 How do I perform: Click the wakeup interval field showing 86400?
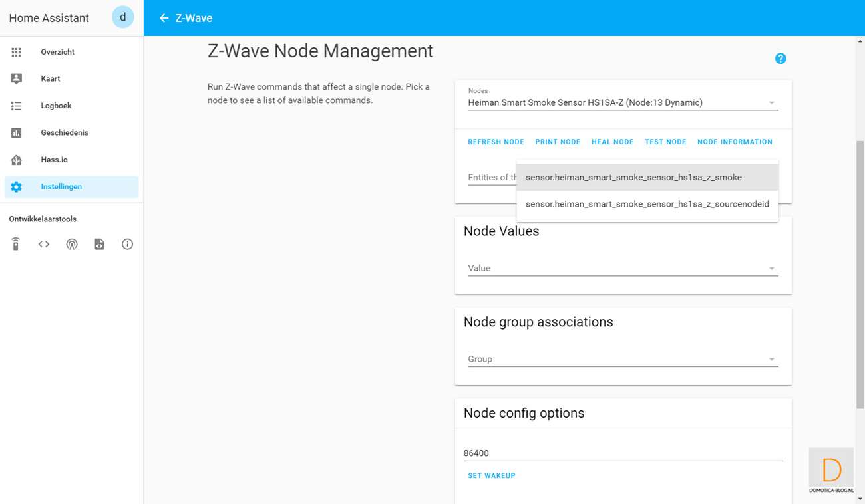point(622,453)
